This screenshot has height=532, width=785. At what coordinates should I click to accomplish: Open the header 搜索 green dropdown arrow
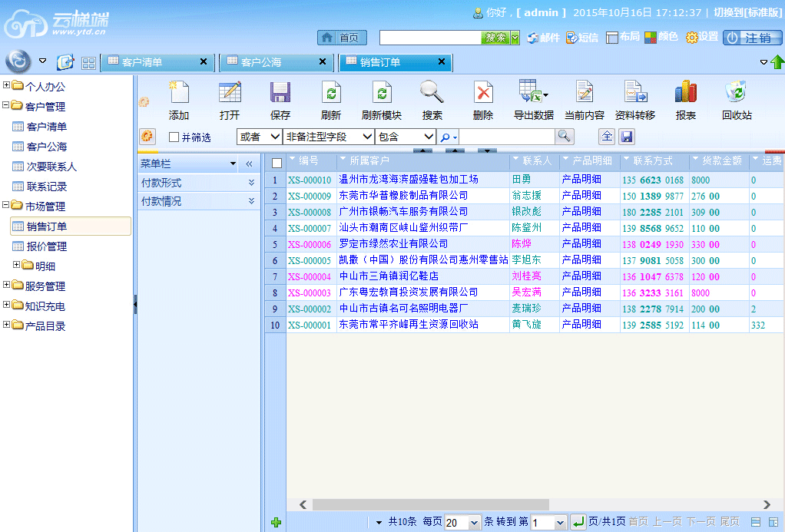tap(515, 38)
